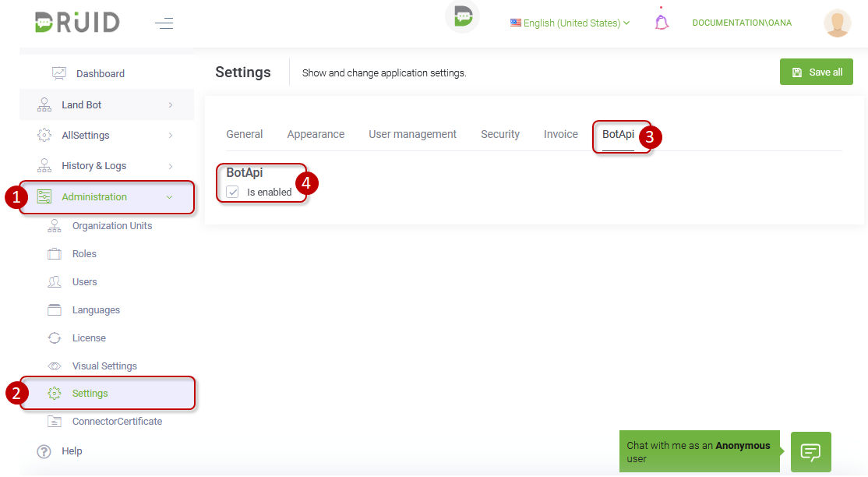Open notifications bell
The image size is (868, 477).
tap(662, 22)
